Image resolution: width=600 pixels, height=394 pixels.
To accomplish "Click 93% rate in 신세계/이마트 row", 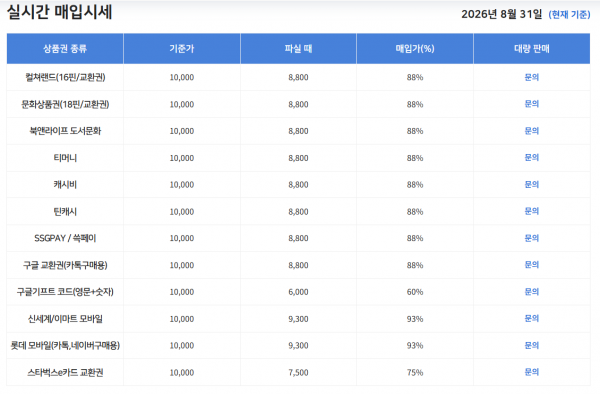I will tap(415, 319).
